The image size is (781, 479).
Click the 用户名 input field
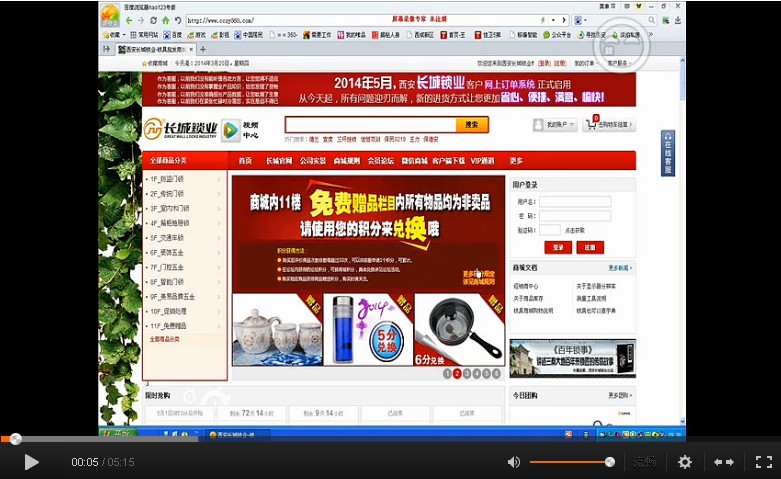tap(575, 202)
